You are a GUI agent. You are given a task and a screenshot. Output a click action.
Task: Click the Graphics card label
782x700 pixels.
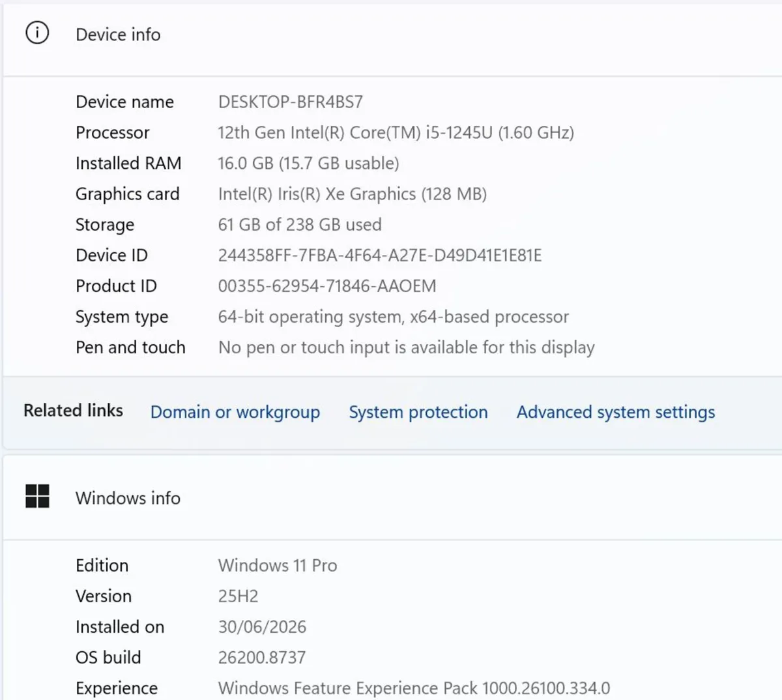[128, 194]
